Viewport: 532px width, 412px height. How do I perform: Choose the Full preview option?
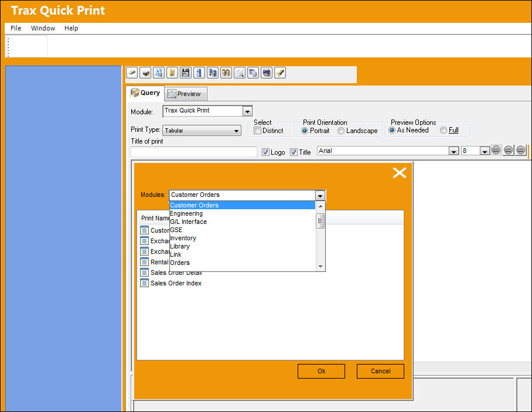point(444,130)
